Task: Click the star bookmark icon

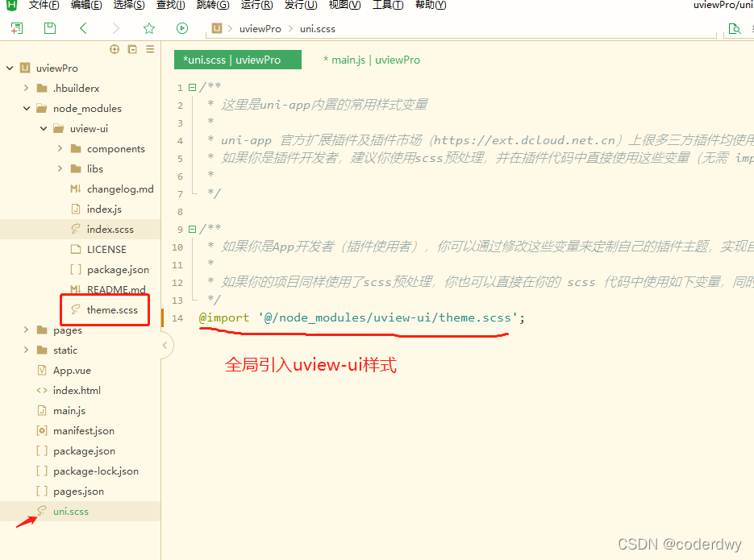Action: [149, 28]
